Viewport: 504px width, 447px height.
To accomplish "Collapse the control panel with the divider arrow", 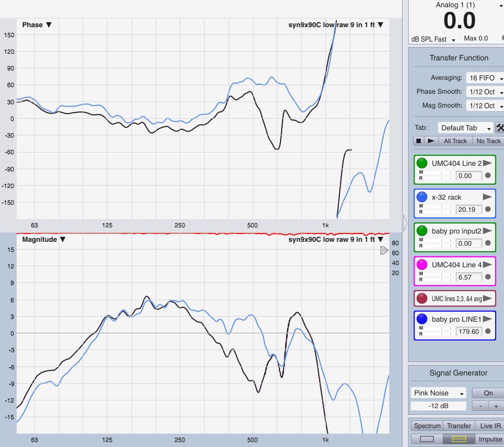I will [x=405, y=222].
